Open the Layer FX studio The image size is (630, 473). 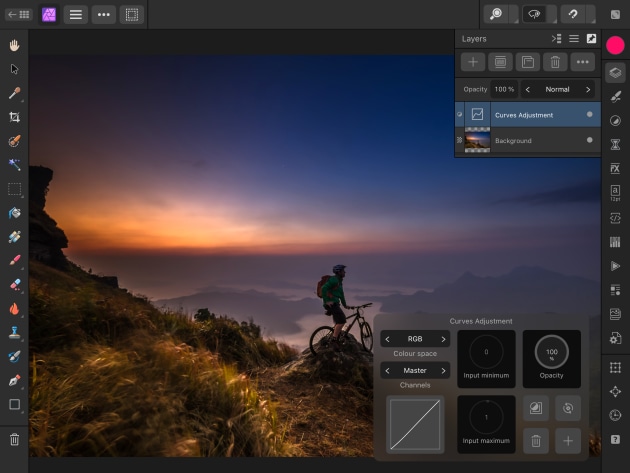615,168
